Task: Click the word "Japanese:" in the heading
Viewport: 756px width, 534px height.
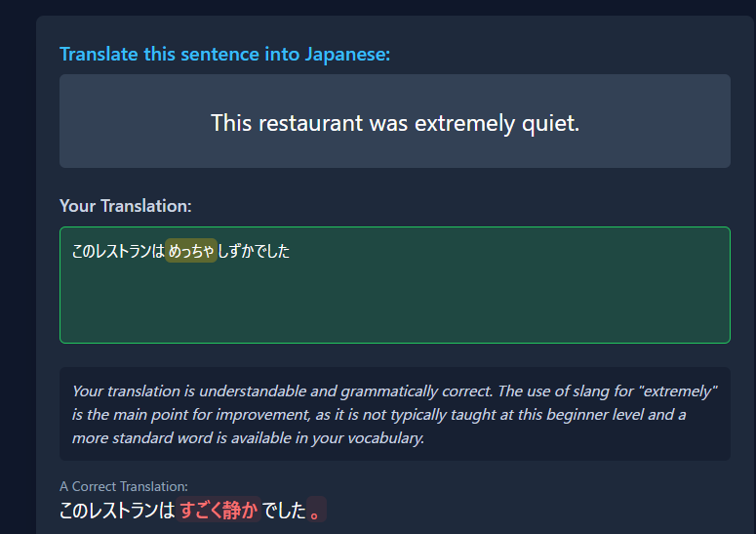Action: (x=347, y=54)
